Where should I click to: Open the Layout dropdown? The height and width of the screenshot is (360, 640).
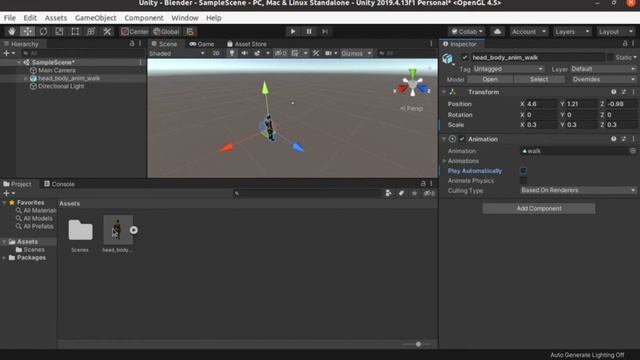[616, 31]
